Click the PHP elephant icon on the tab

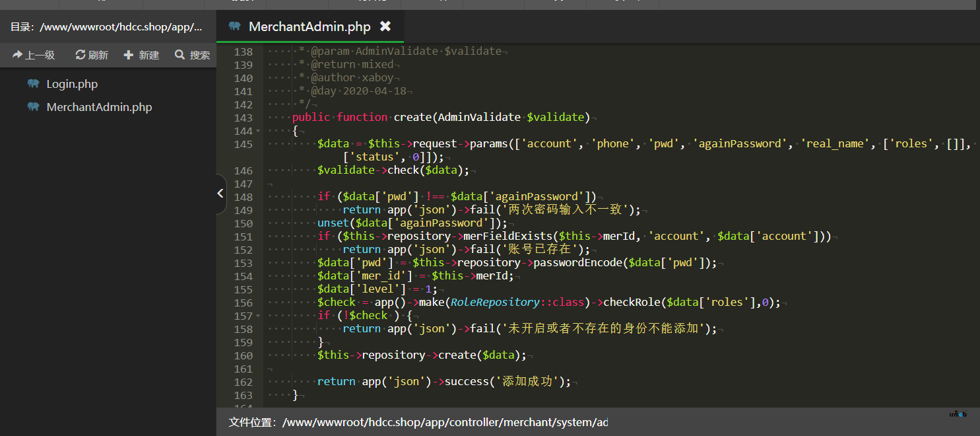pyautogui.click(x=234, y=26)
